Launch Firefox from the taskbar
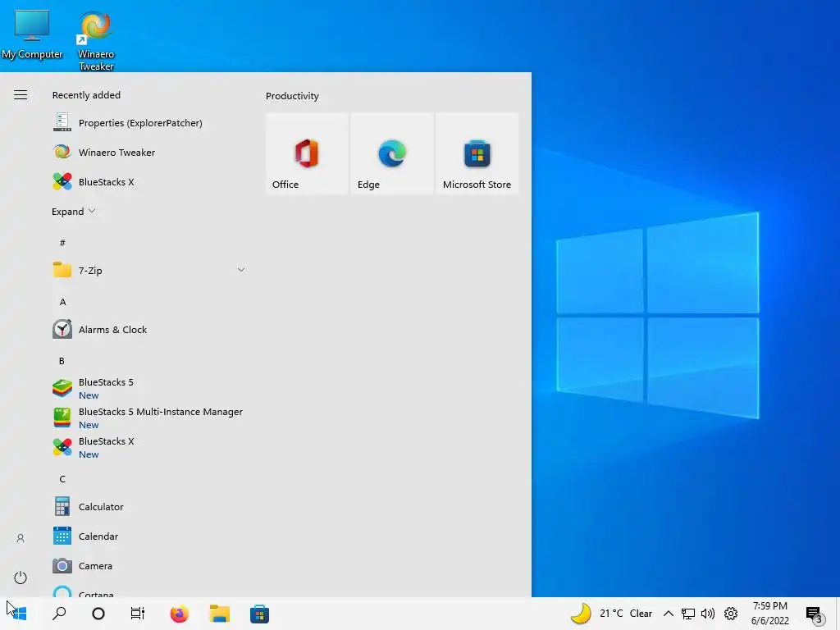Image resolution: width=840 pixels, height=630 pixels. [x=179, y=614]
